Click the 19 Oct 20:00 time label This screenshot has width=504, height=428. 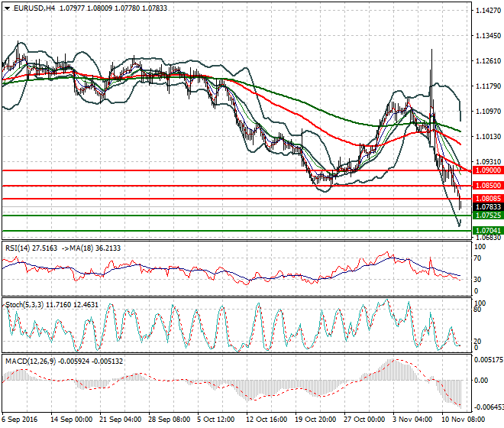315,420
